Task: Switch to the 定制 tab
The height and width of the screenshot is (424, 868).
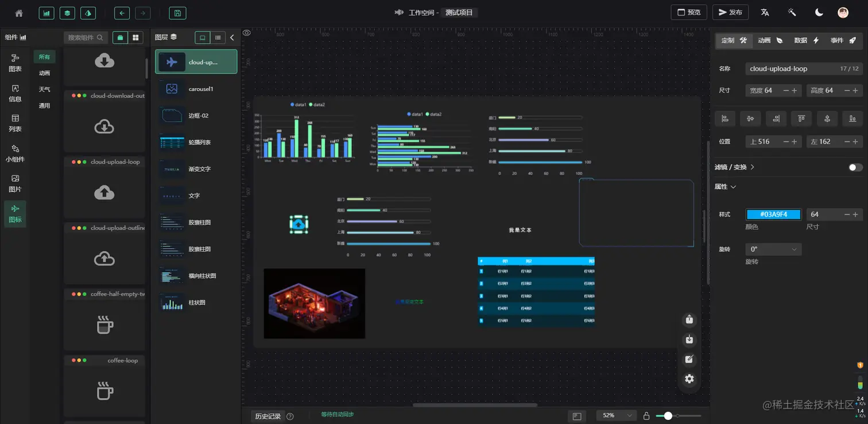Action: coord(734,40)
